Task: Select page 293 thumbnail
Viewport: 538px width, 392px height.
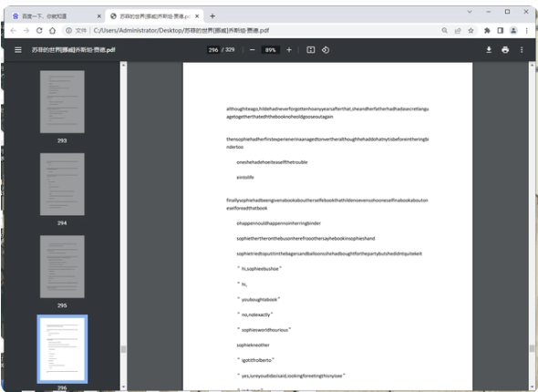Action: [62, 101]
